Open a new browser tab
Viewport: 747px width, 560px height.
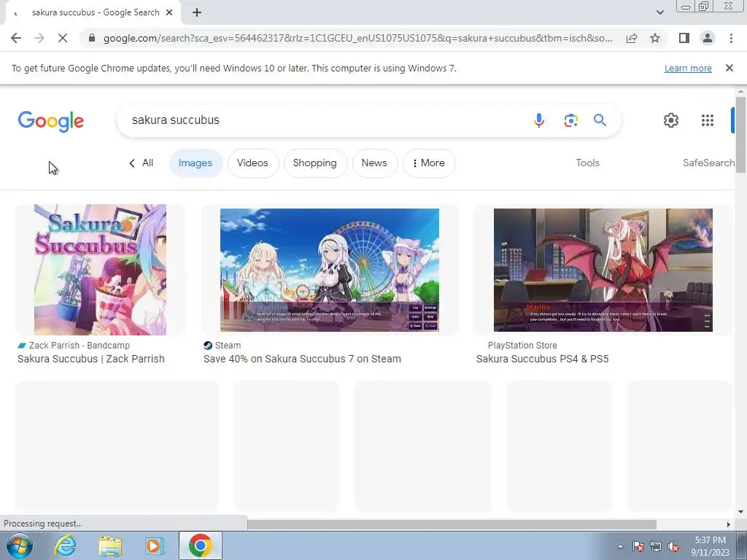pyautogui.click(x=197, y=13)
